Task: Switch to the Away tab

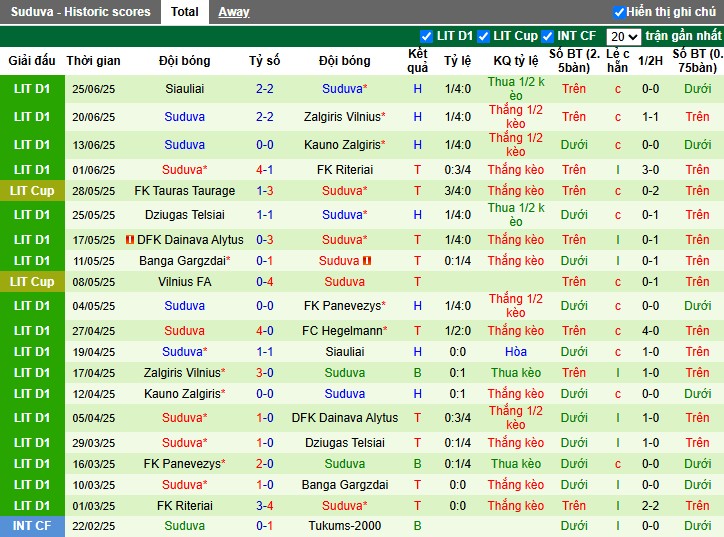Action: click(x=234, y=12)
